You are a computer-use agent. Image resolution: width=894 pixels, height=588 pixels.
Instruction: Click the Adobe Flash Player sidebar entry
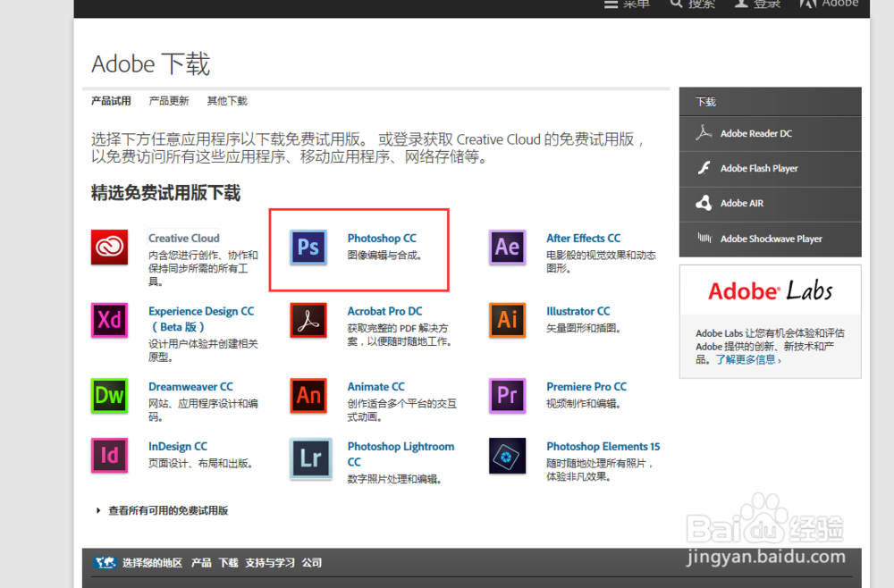[771, 169]
